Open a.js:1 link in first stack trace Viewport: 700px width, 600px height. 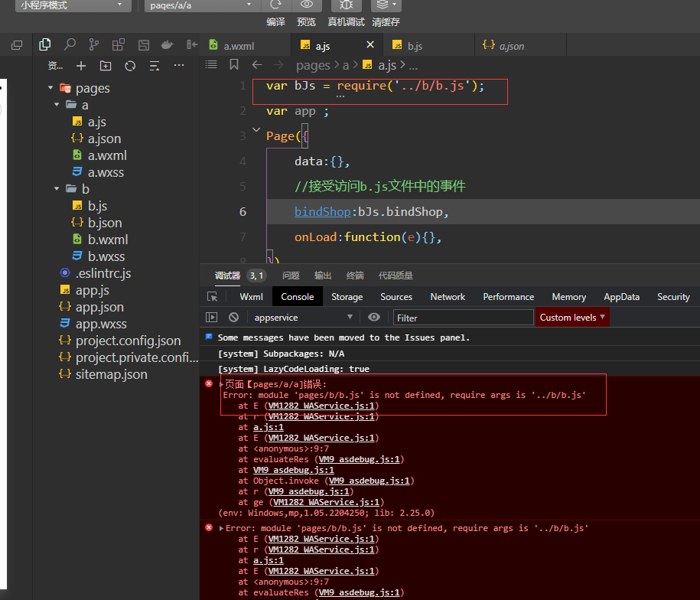[x=269, y=427]
